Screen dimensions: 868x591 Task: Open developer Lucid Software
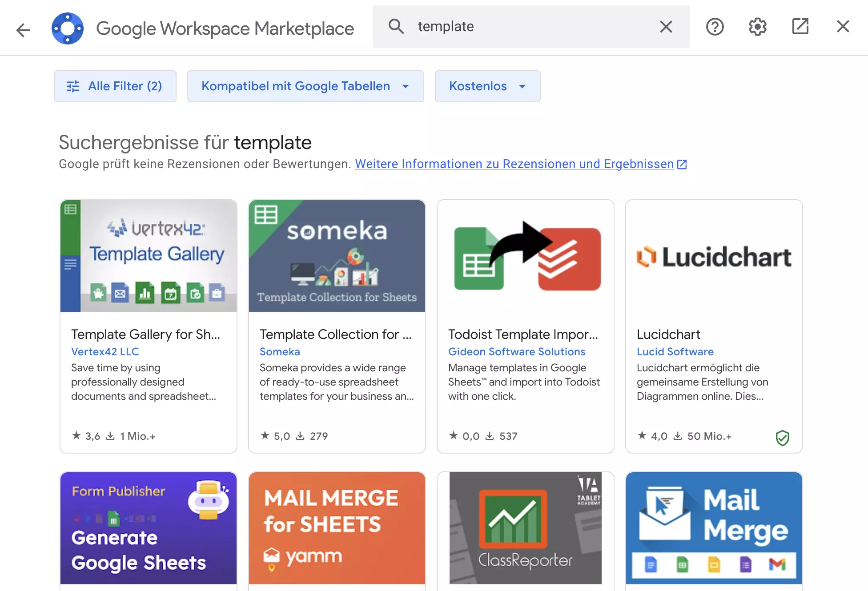[x=675, y=352]
